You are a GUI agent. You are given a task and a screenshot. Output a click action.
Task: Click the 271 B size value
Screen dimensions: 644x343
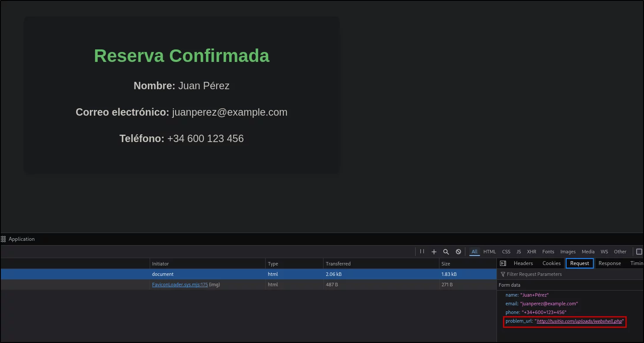pos(447,285)
